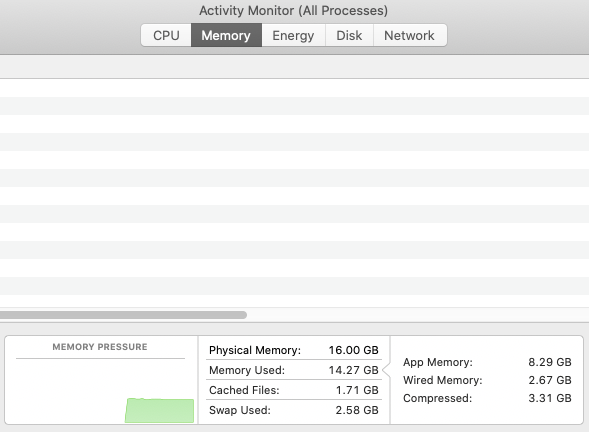
Task: Click the Wired Memory 2.67 GB value
Action: (550, 380)
